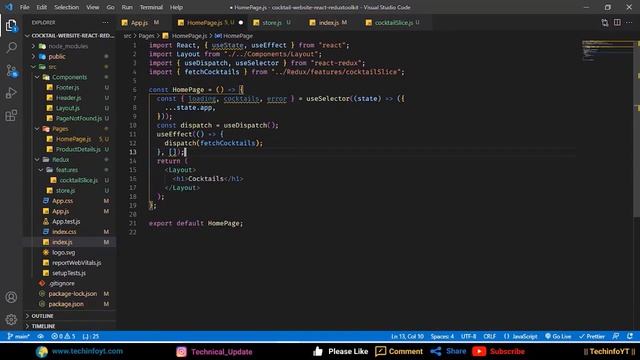640x360 pixels.
Task: Click the watch eye icon in status bar
Action: point(40,336)
